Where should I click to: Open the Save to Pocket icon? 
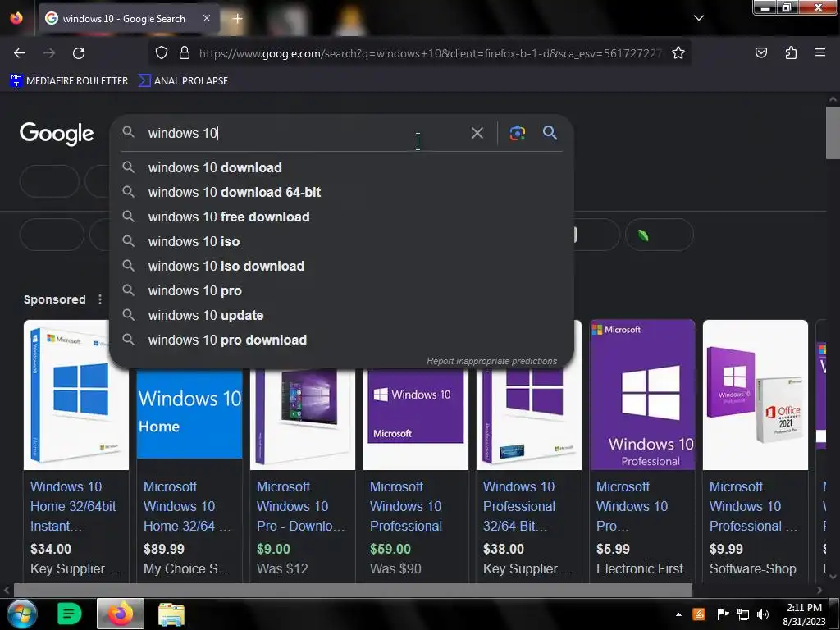coord(760,52)
